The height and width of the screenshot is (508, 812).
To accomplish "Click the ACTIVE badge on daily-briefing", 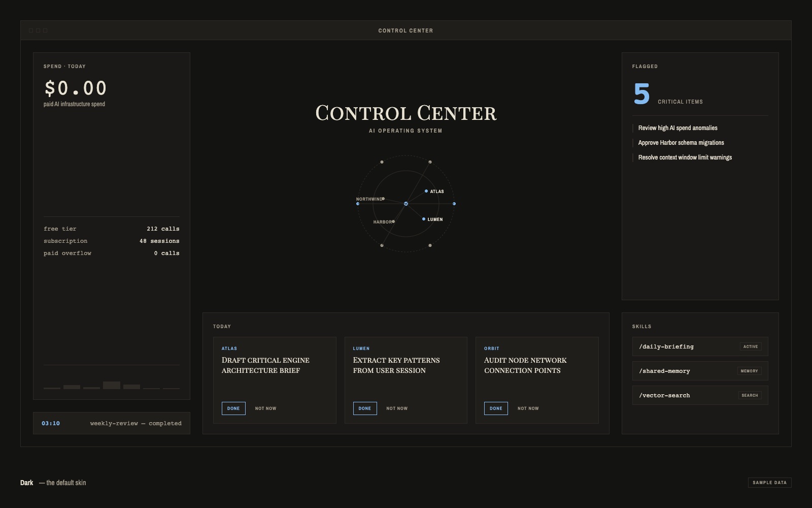I will tap(751, 346).
